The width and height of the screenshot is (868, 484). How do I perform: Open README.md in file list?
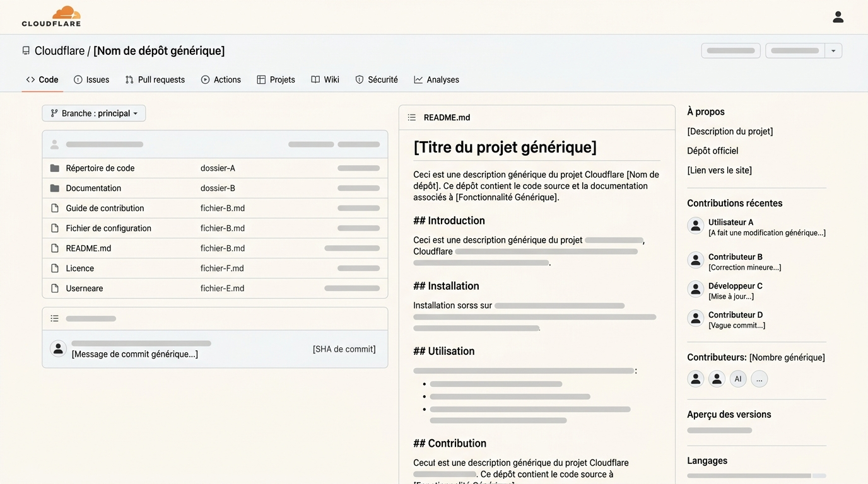[88, 248]
